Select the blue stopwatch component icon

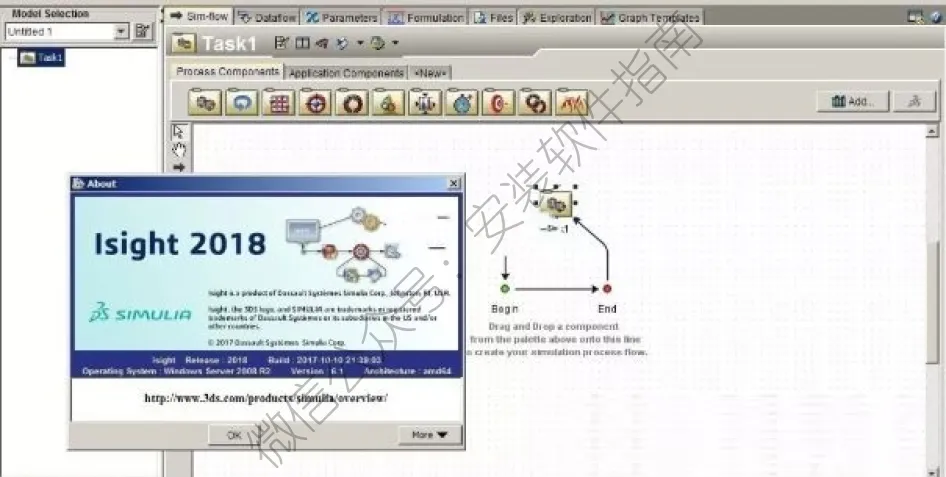click(462, 103)
